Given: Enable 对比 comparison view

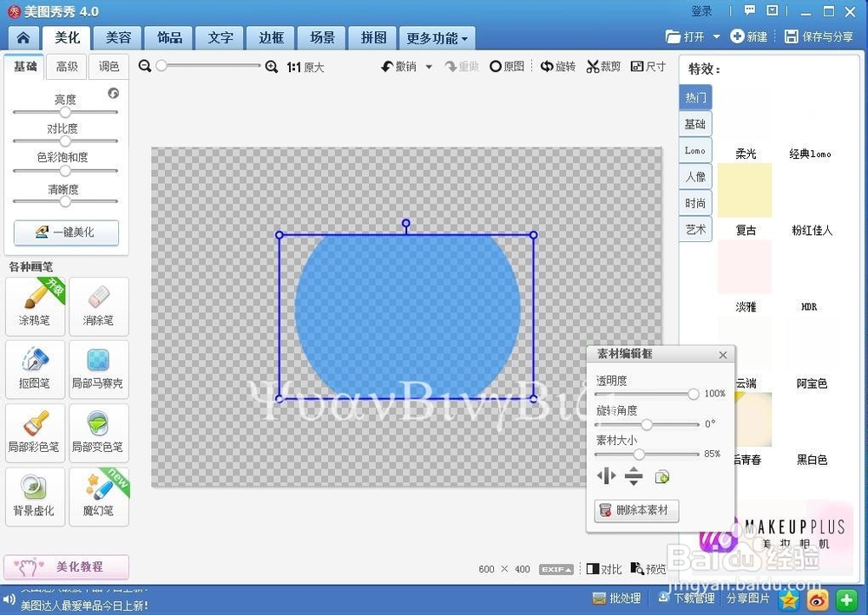Looking at the screenshot, I should (605, 568).
